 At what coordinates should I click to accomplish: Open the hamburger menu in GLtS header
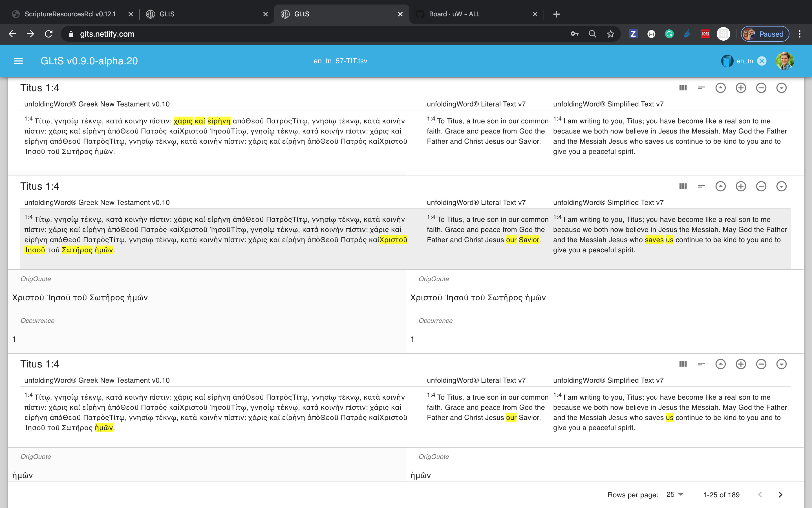[x=18, y=61]
